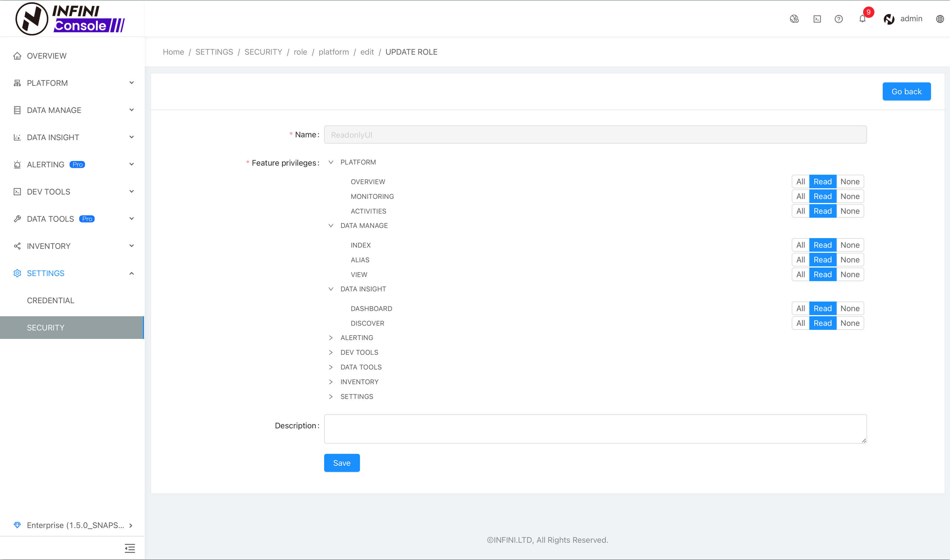Open the cluster health icon in header

point(794,19)
